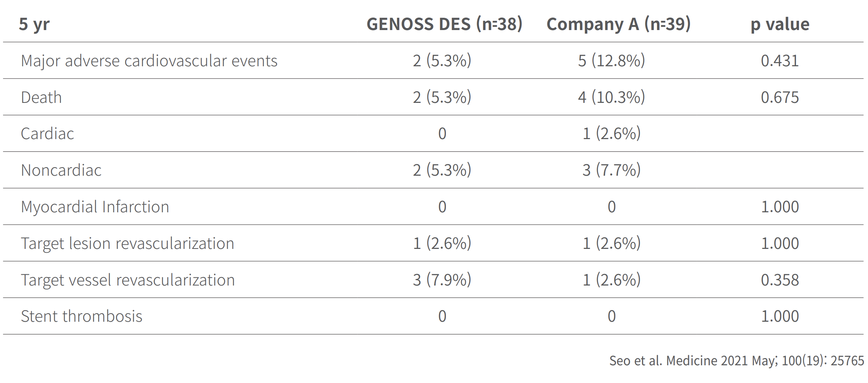
Task: Click the Company A (n=39) header
Action: tap(618, 24)
